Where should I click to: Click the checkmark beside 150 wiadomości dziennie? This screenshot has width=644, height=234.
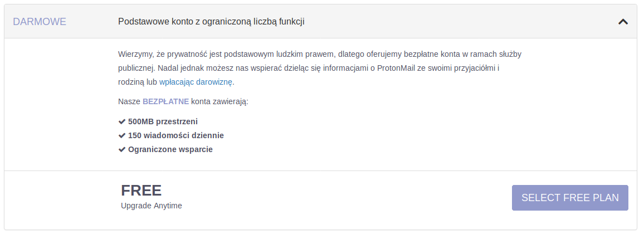coord(122,135)
